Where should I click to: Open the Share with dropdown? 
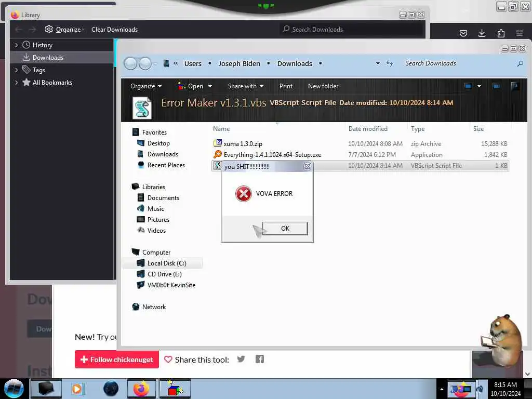pyautogui.click(x=246, y=86)
